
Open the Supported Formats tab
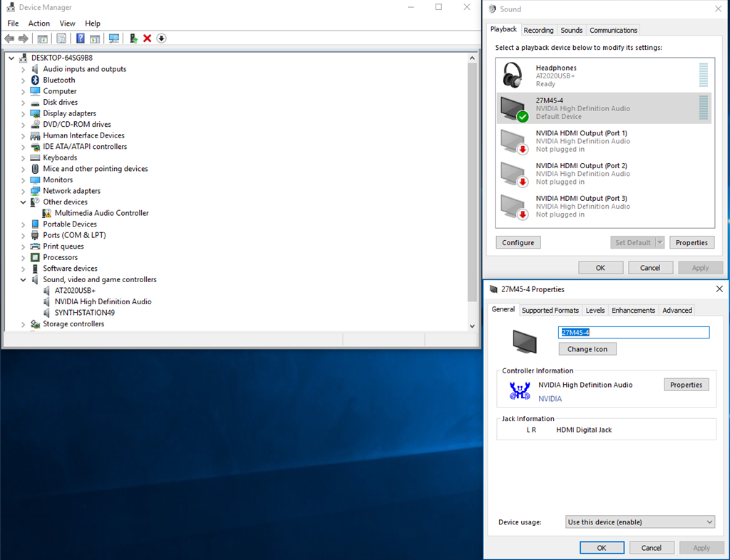[x=550, y=310]
